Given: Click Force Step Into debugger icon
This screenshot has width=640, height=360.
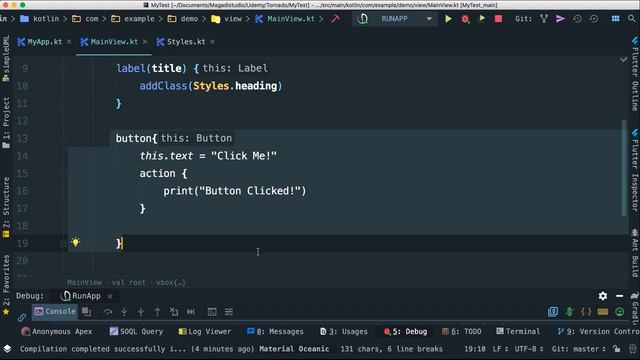Looking at the screenshot, I should (x=141, y=312).
